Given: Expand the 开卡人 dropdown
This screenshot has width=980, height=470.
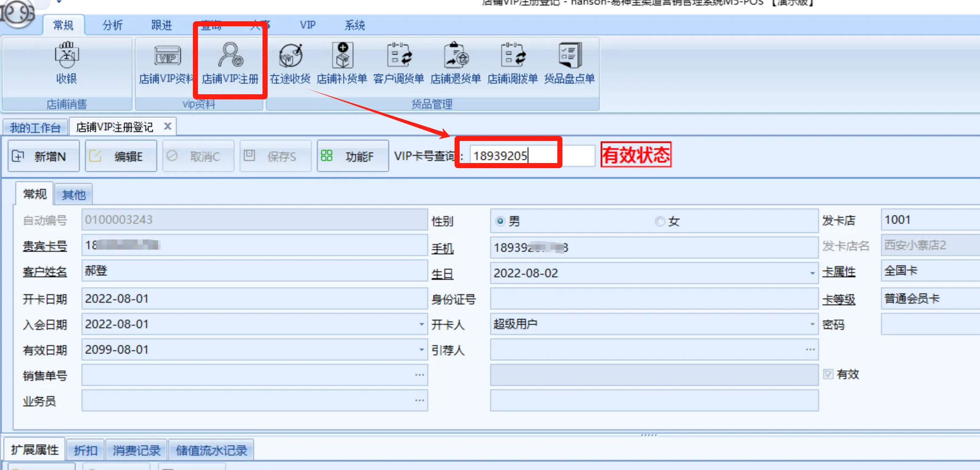Looking at the screenshot, I should [x=812, y=324].
